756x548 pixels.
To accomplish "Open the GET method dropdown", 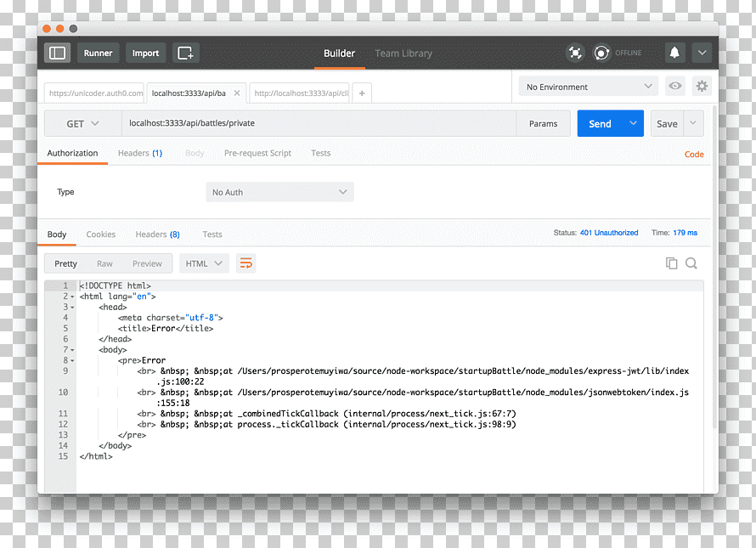I will point(83,123).
